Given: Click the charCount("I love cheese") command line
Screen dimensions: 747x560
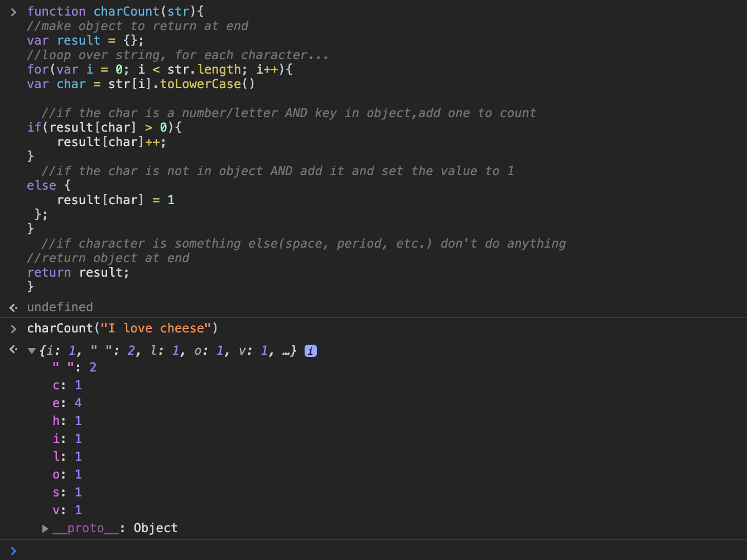Looking at the screenshot, I should [122, 328].
